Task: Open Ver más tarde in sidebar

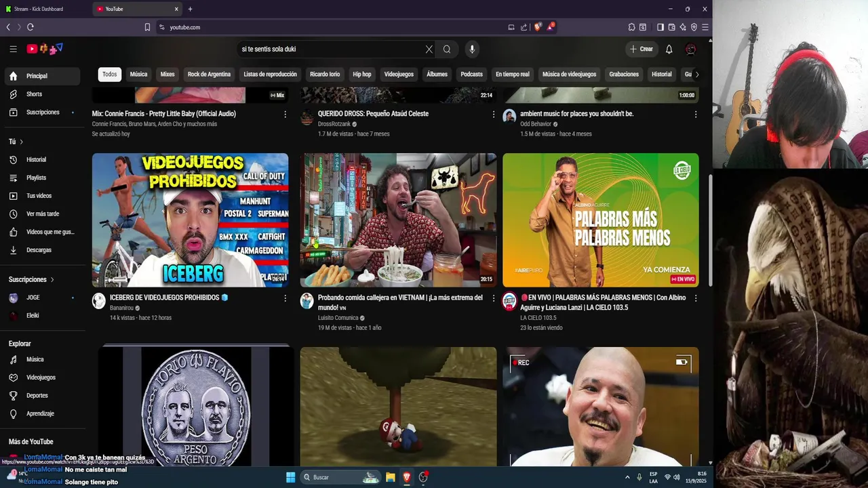Action: click(42, 213)
